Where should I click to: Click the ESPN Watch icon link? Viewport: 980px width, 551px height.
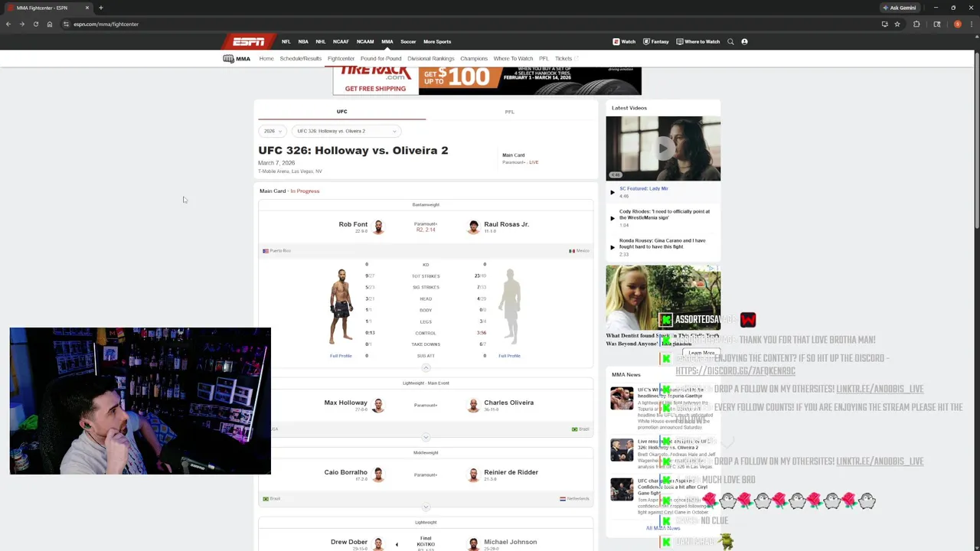(x=624, y=41)
